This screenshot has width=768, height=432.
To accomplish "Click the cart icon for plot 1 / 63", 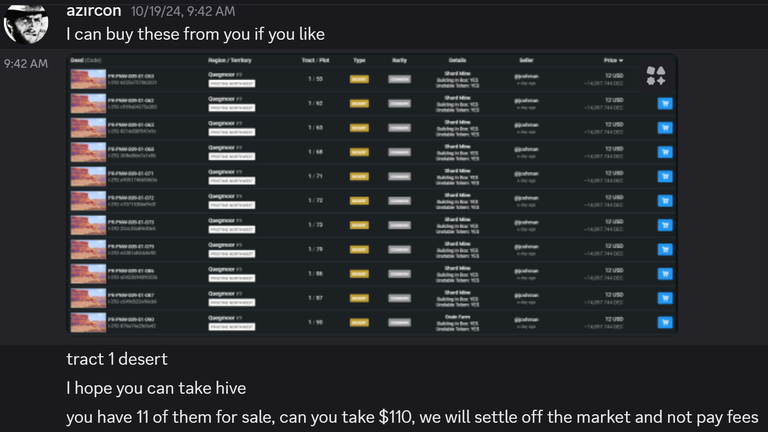I will (x=665, y=128).
